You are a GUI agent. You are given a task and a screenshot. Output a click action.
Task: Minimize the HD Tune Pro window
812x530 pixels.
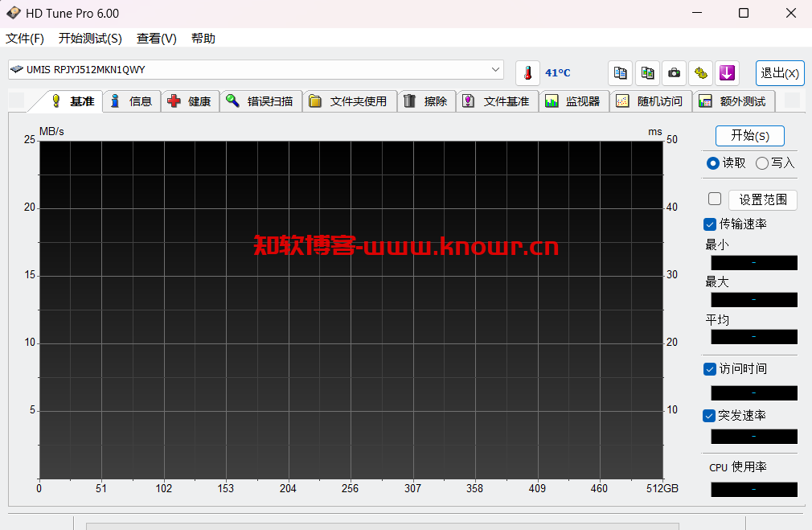pos(697,13)
